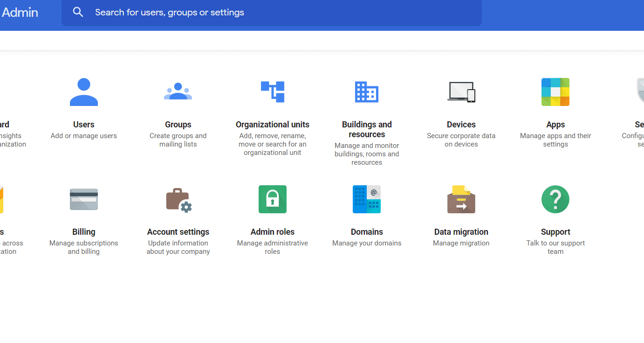Screen dimensions: 644x343
Task: Click the Data migration box icon
Action: pos(461,199)
